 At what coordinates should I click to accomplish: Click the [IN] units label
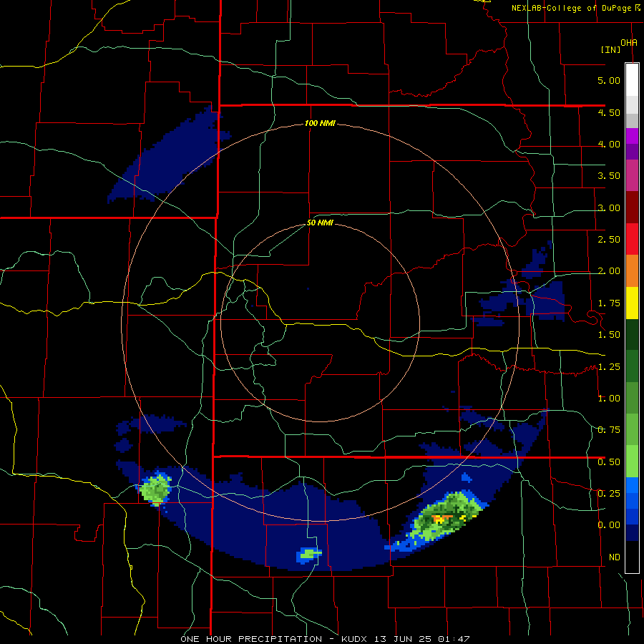click(610, 49)
